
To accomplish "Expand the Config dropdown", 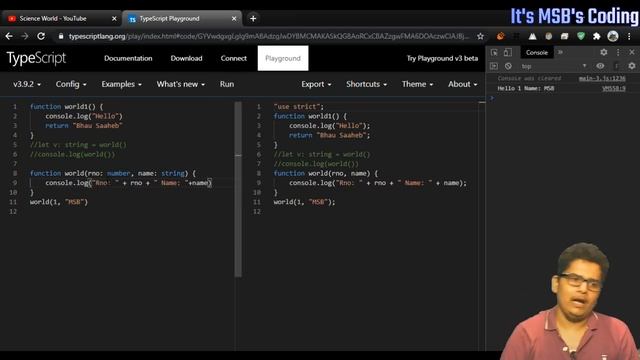I will click(x=71, y=84).
